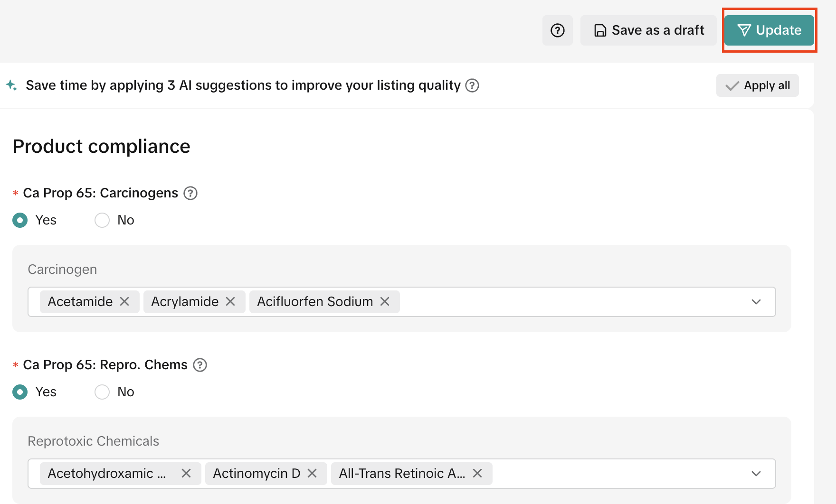Expand the Reprotoxic Chemicals dropdown arrow
This screenshot has height=504, width=836.
click(x=756, y=474)
